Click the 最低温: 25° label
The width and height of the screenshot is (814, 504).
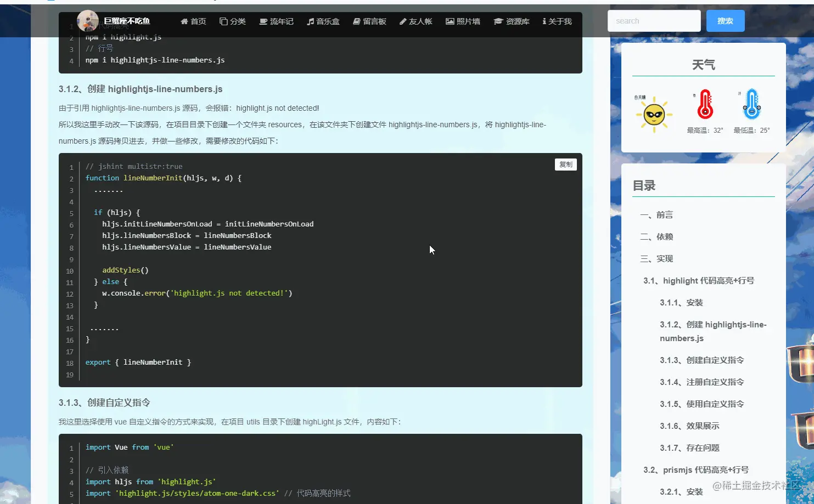(x=752, y=131)
